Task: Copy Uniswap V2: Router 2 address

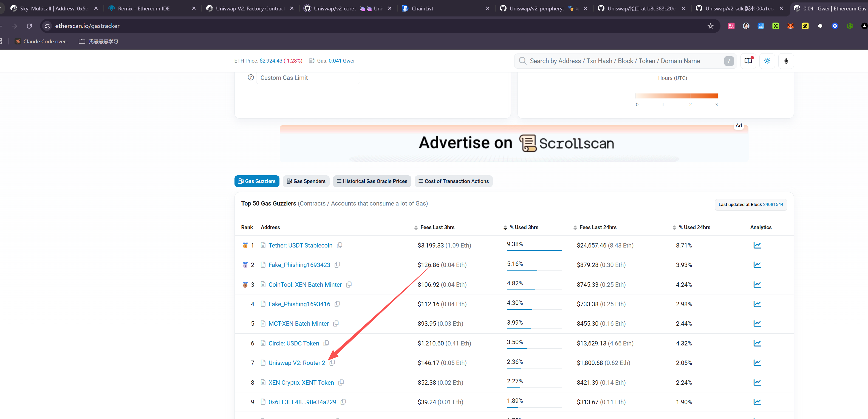Action: (x=332, y=363)
